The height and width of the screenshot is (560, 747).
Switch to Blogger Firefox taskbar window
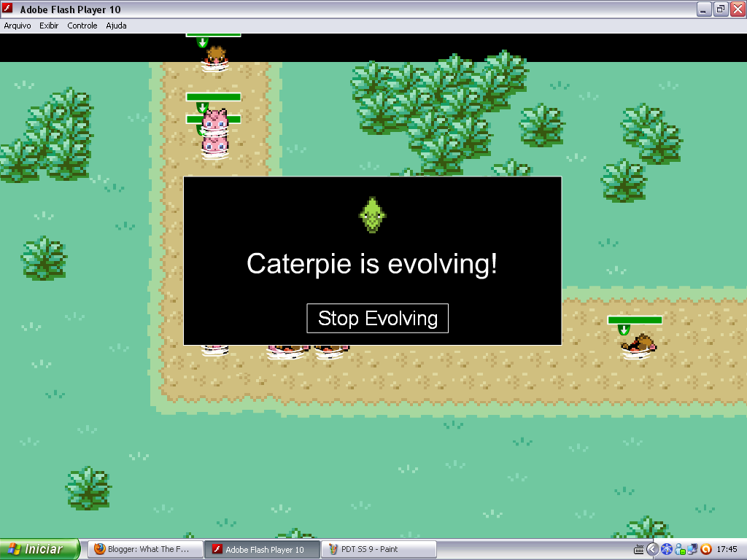(145, 549)
